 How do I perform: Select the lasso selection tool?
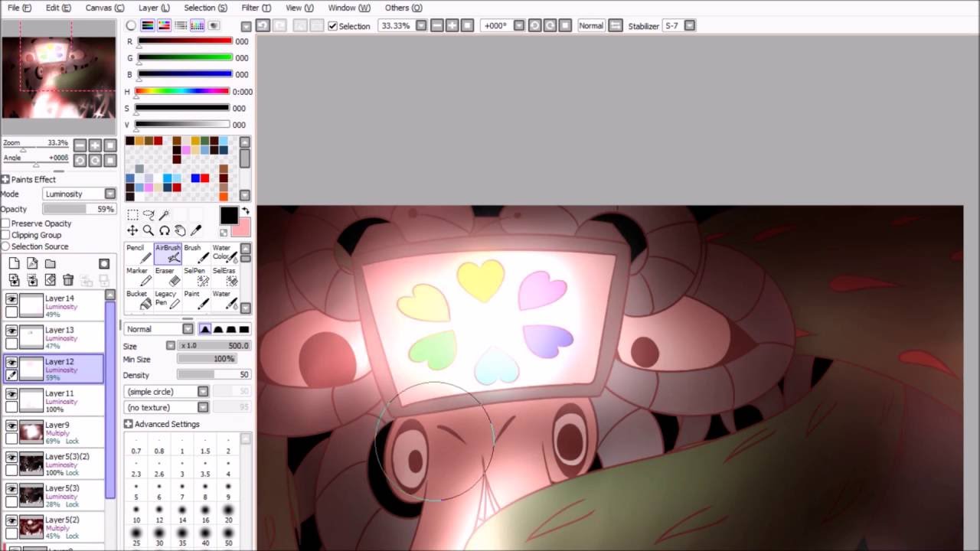point(149,215)
